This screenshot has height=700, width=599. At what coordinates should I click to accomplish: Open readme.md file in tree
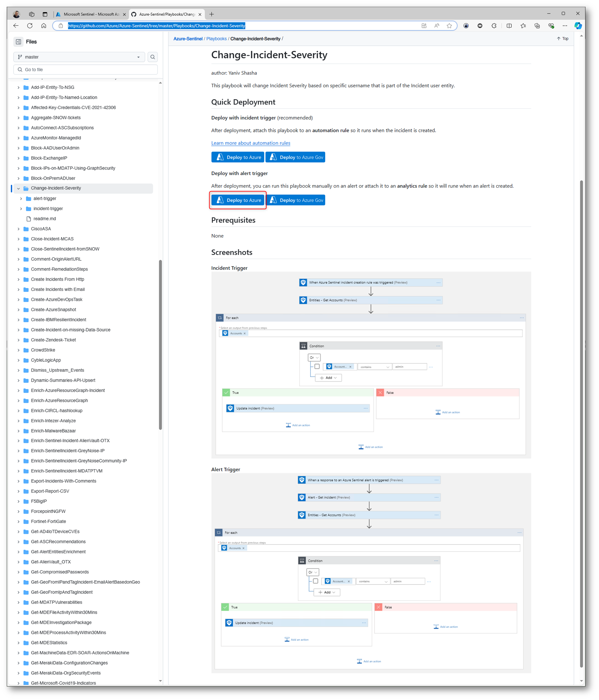pos(45,219)
